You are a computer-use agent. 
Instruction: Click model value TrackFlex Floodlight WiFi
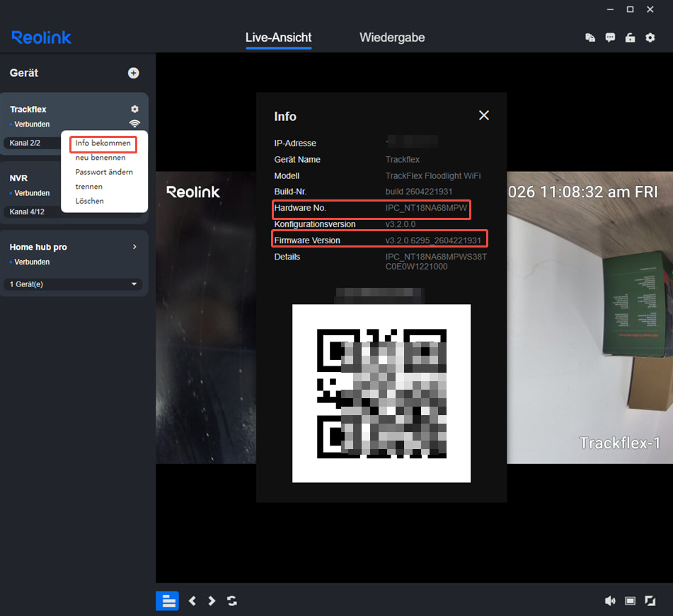(433, 176)
